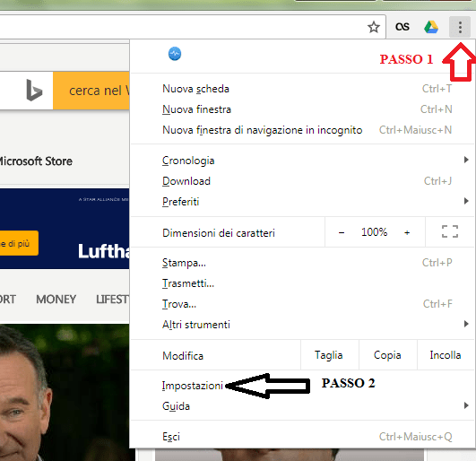Viewport: 476px width, 461px height.
Task: Click the 100% zoom value
Action: pyautogui.click(x=374, y=232)
